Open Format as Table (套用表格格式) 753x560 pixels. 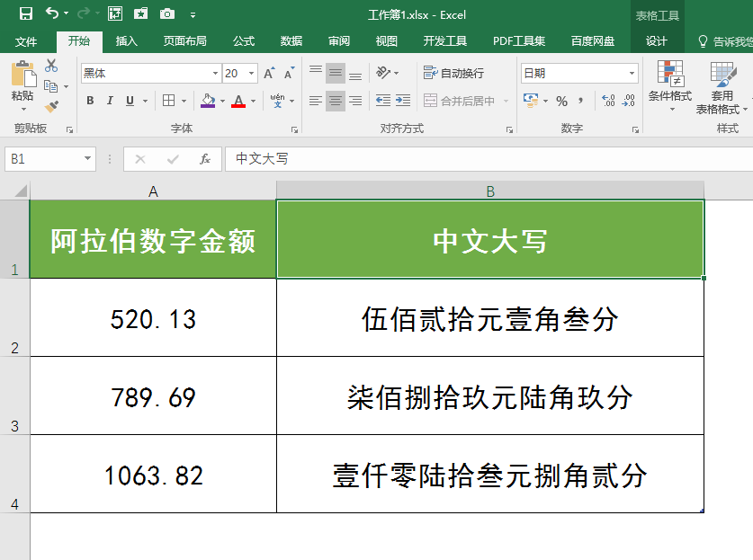722,88
